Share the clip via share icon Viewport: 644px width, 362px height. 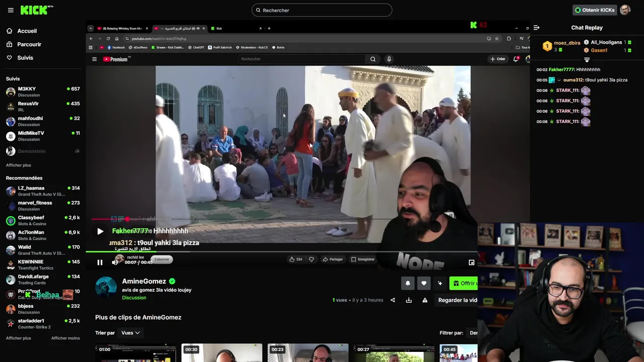392,300
